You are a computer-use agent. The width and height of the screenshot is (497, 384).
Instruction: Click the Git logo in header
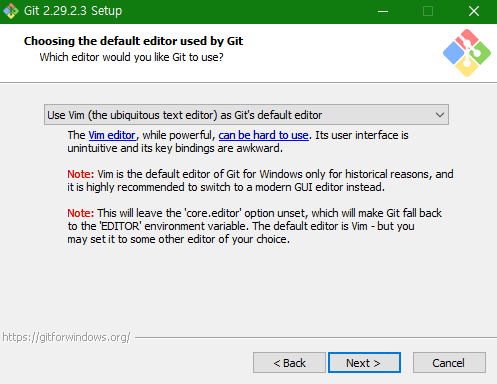[x=467, y=53]
